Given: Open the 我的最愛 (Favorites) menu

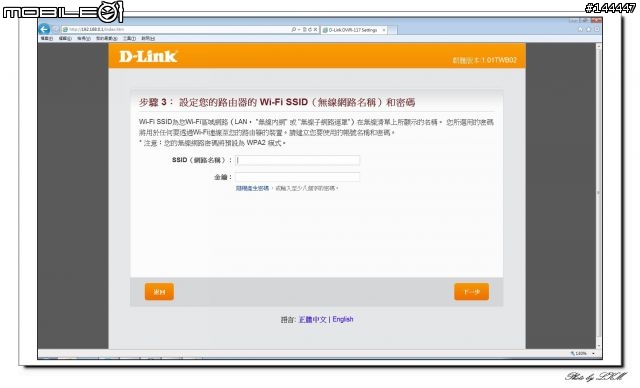Looking at the screenshot, I should [x=107, y=38].
